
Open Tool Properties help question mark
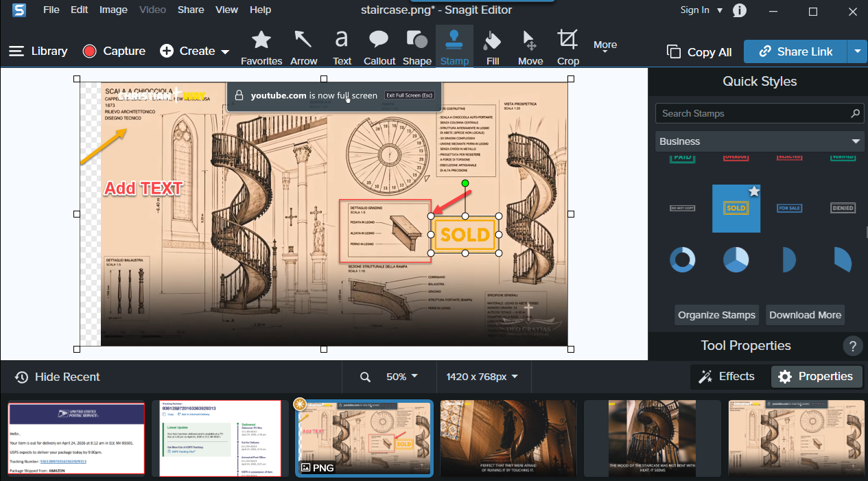point(853,346)
